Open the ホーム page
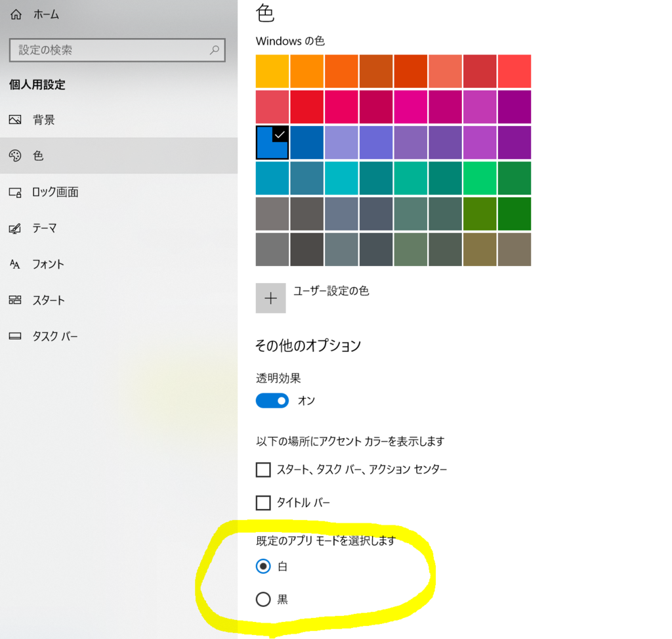This screenshot has width=672, height=639. pyautogui.click(x=119, y=14)
